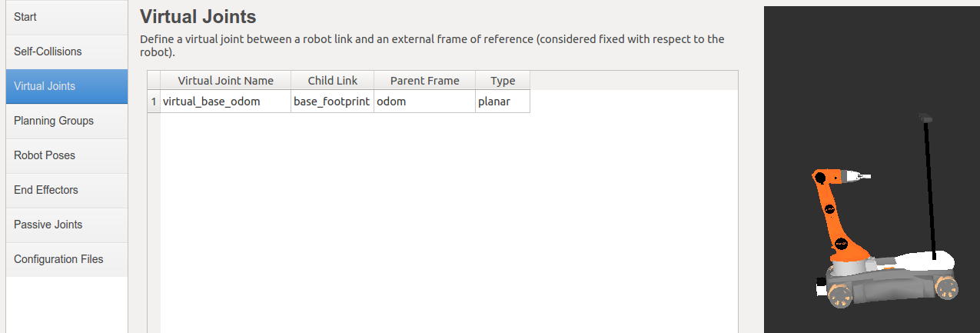980x333 pixels.
Task: Open Planning Groups section
Action: 67,121
